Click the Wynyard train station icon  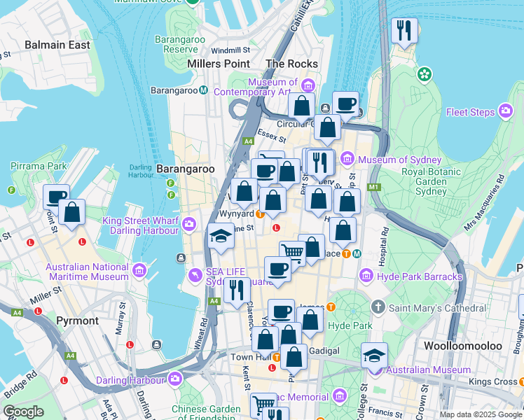[260, 214]
